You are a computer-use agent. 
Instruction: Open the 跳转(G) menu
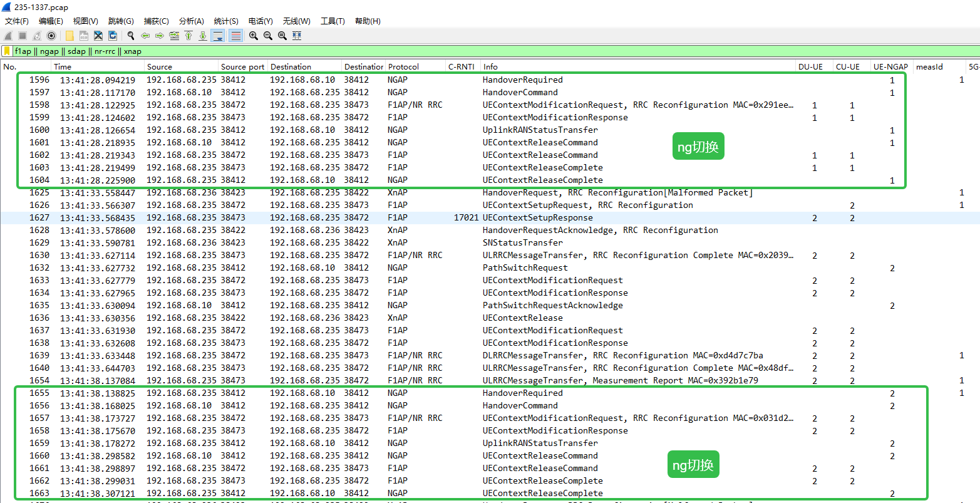tap(121, 21)
